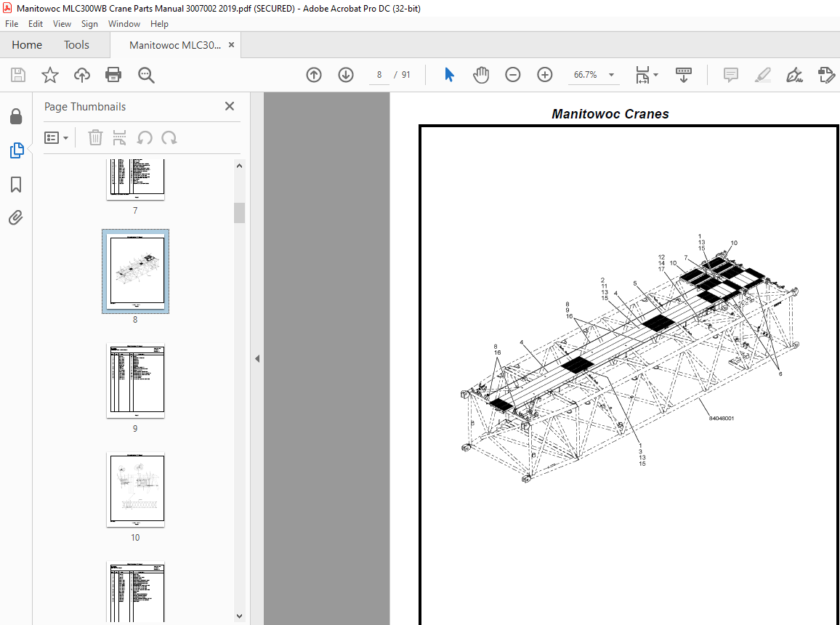
Task: Collapse the navigation pane arrow
Action: click(257, 359)
